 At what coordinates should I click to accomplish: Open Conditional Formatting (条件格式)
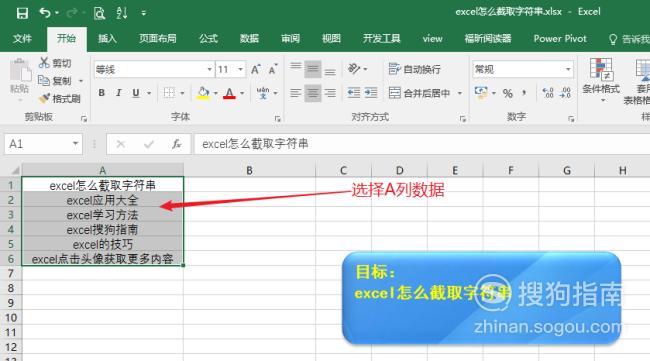601,80
